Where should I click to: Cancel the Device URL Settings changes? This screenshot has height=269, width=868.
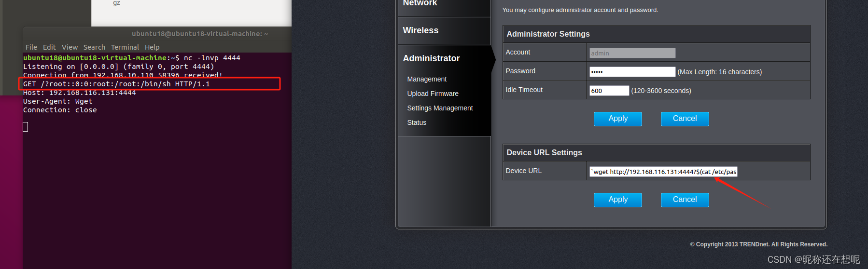pyautogui.click(x=685, y=200)
